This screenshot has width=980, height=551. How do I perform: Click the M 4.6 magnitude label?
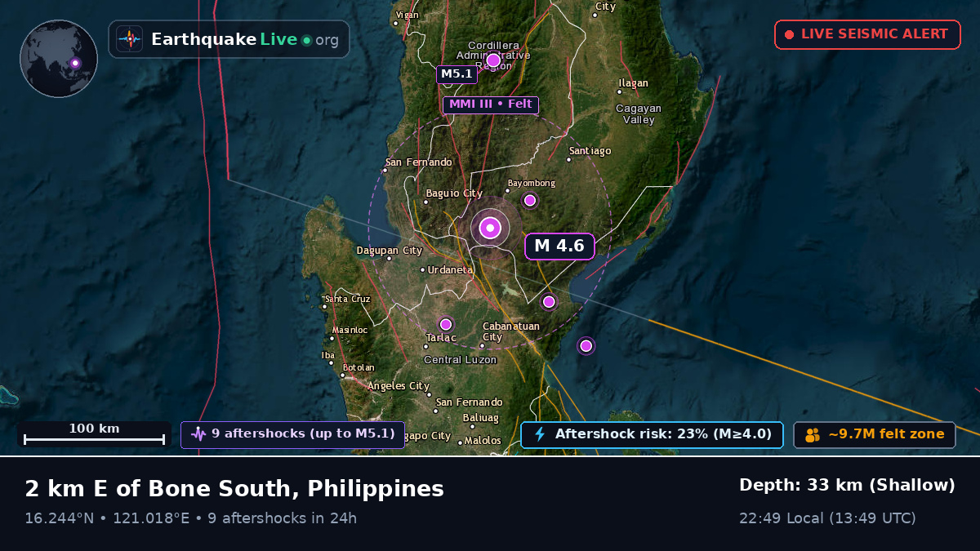tap(559, 246)
